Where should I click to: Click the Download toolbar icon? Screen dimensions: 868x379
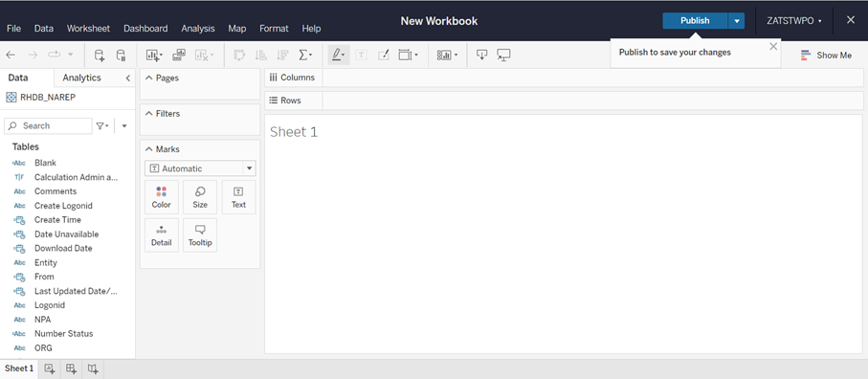point(481,55)
